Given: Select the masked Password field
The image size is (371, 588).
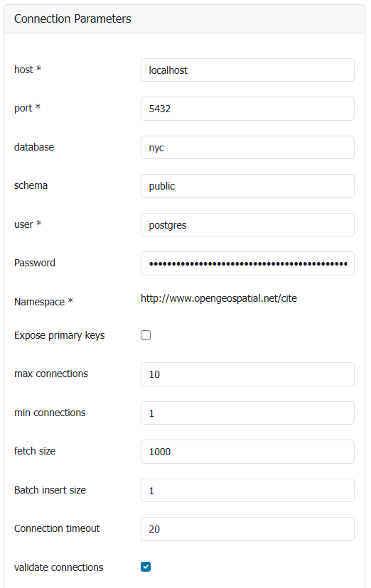Looking at the screenshot, I should click(247, 263).
